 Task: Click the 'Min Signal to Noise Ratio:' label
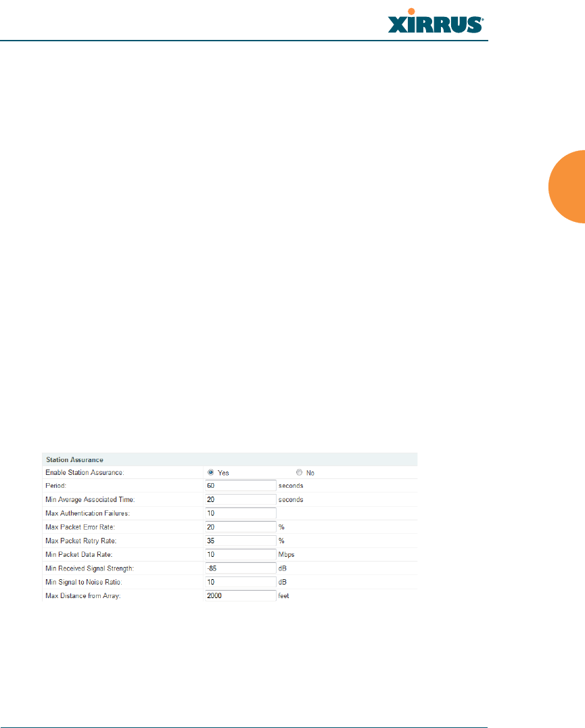(x=84, y=582)
